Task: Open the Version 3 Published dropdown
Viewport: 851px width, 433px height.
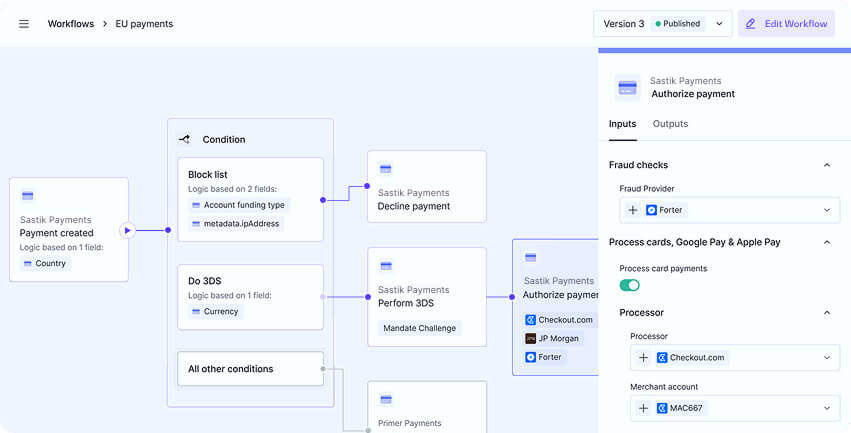Action: (663, 24)
